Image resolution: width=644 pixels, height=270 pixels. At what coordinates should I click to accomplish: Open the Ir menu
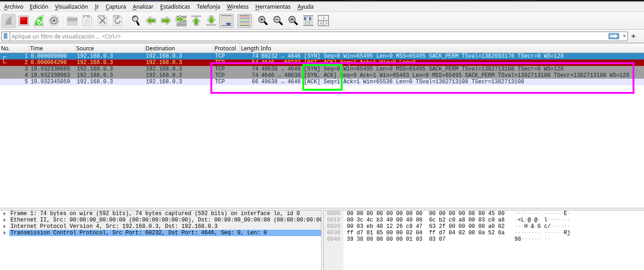point(97,6)
